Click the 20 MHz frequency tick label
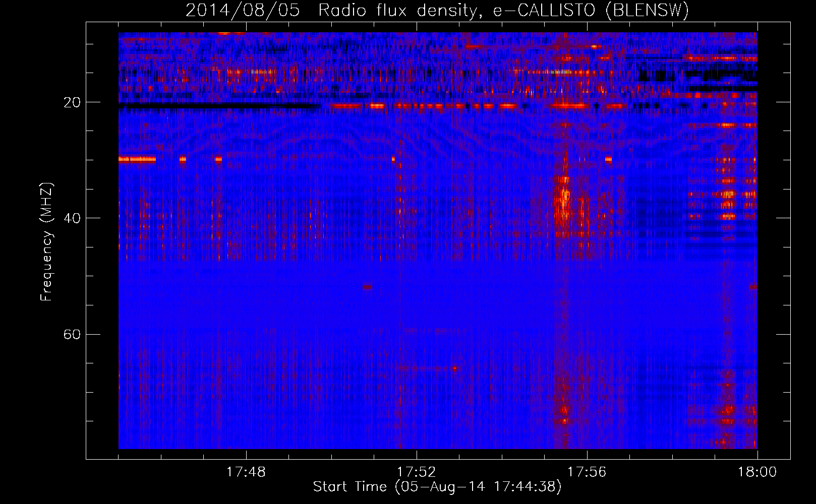This screenshot has height=504, width=816. click(72, 102)
